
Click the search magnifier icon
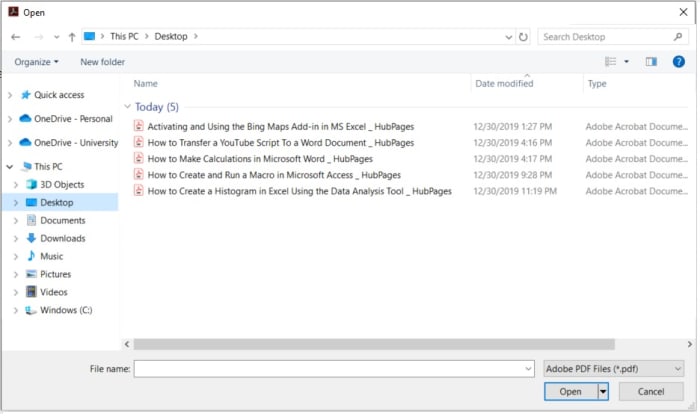coord(678,37)
